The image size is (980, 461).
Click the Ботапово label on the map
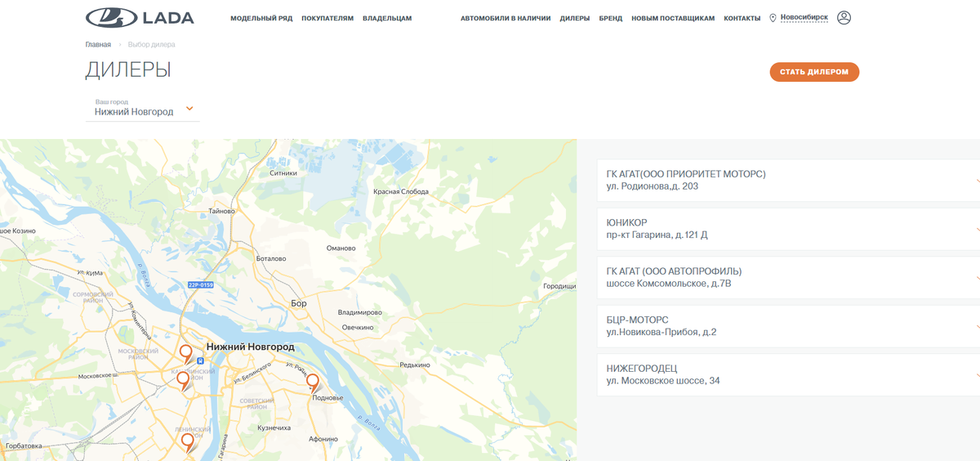click(x=271, y=258)
